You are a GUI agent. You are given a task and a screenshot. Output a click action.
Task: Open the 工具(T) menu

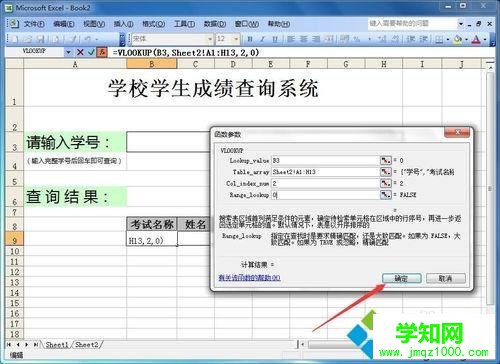184,24
